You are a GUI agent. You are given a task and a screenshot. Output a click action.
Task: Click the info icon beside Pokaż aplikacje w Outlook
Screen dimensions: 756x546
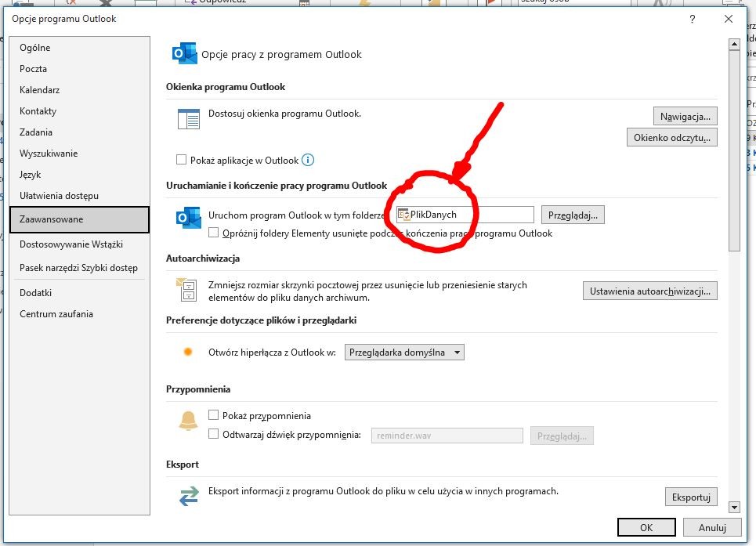(308, 160)
